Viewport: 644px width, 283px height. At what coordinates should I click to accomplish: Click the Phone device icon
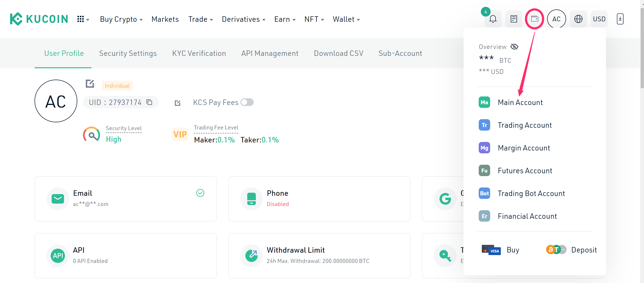click(x=251, y=199)
